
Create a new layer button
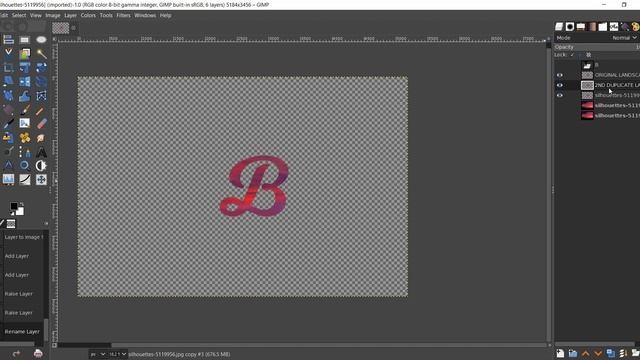[560, 353]
